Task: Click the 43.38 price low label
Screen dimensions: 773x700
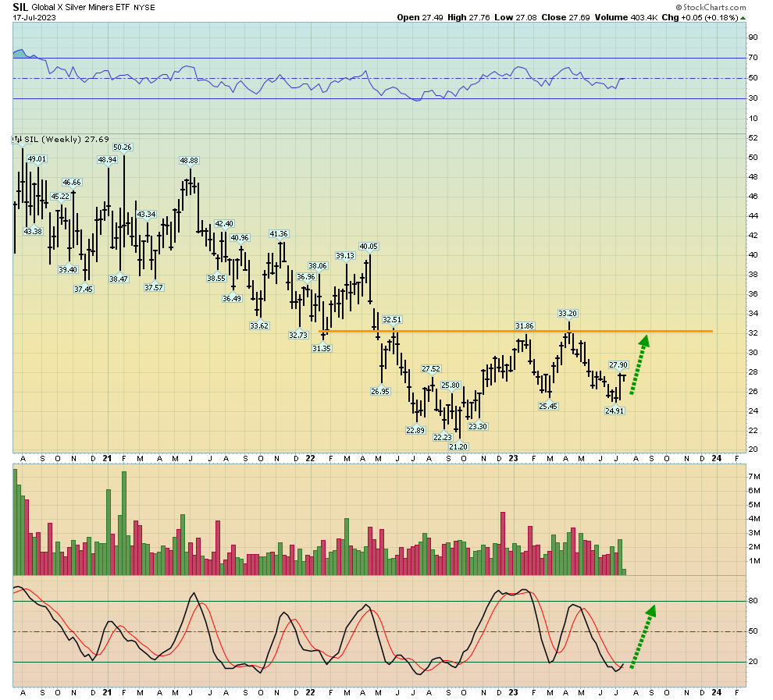Action: [33, 232]
